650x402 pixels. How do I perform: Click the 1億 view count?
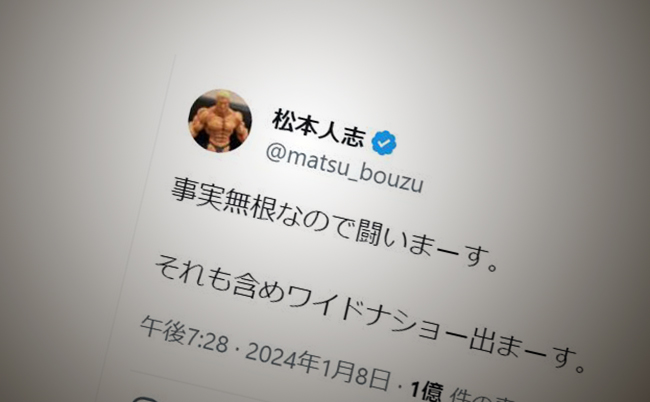click(x=427, y=390)
